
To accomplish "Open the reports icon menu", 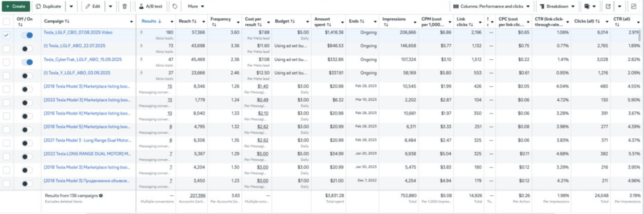I will [x=590, y=7].
